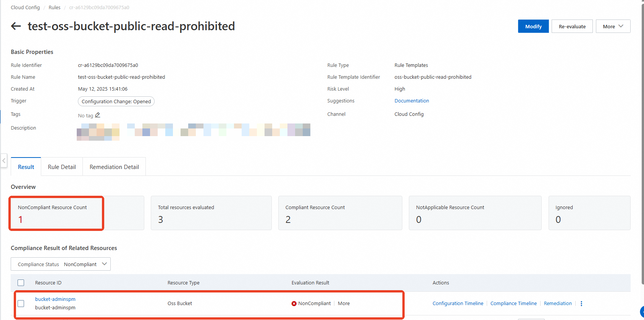Click the Compliant Resource Count card

pyautogui.click(x=340, y=213)
